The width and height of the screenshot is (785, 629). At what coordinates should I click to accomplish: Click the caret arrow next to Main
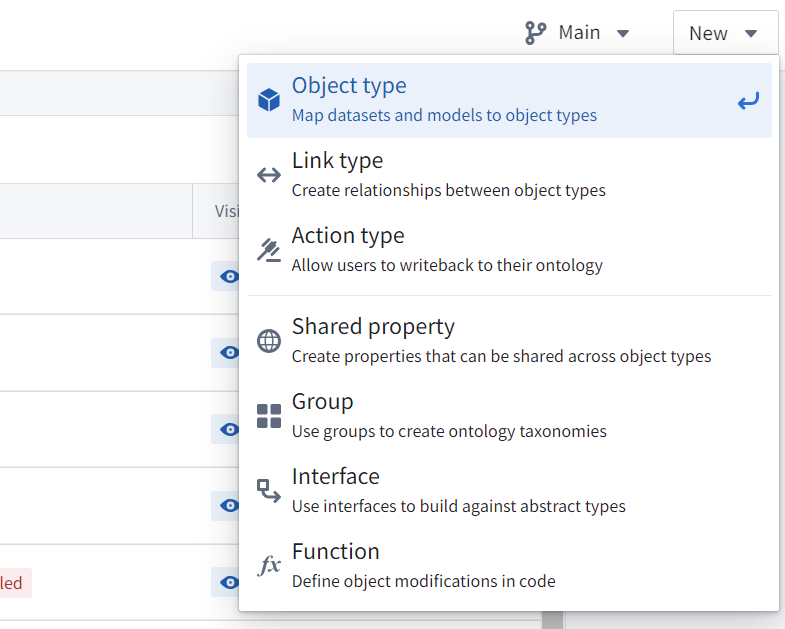623,33
